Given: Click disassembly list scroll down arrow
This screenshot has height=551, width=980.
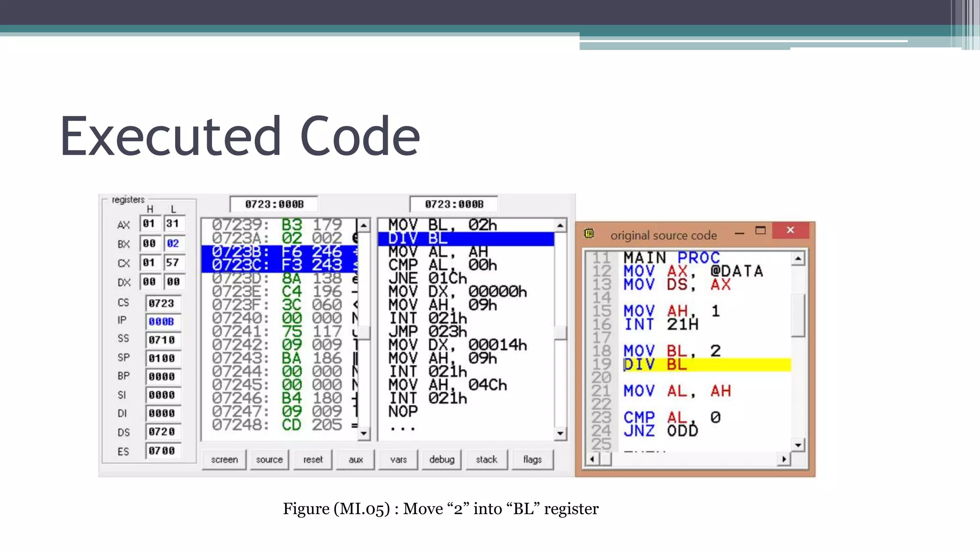Looking at the screenshot, I should [x=560, y=433].
